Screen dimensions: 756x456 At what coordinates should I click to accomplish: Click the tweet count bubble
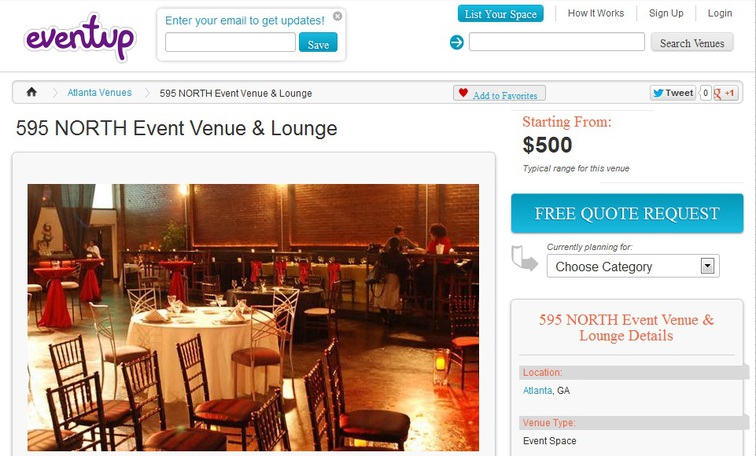(x=705, y=93)
